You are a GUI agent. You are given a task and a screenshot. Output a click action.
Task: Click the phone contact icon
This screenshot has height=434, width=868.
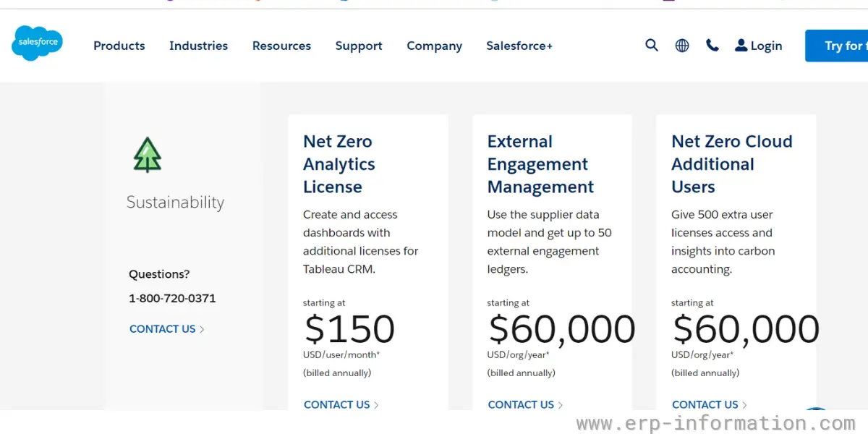point(712,46)
